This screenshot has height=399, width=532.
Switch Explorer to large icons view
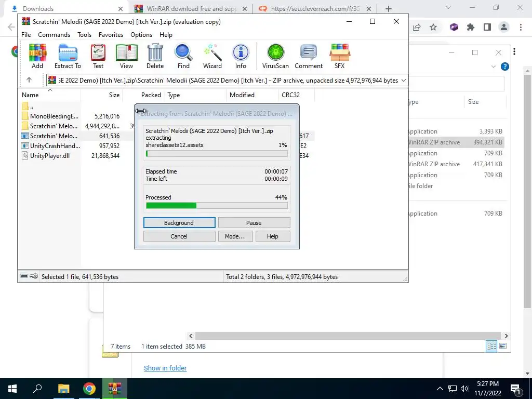click(503, 346)
